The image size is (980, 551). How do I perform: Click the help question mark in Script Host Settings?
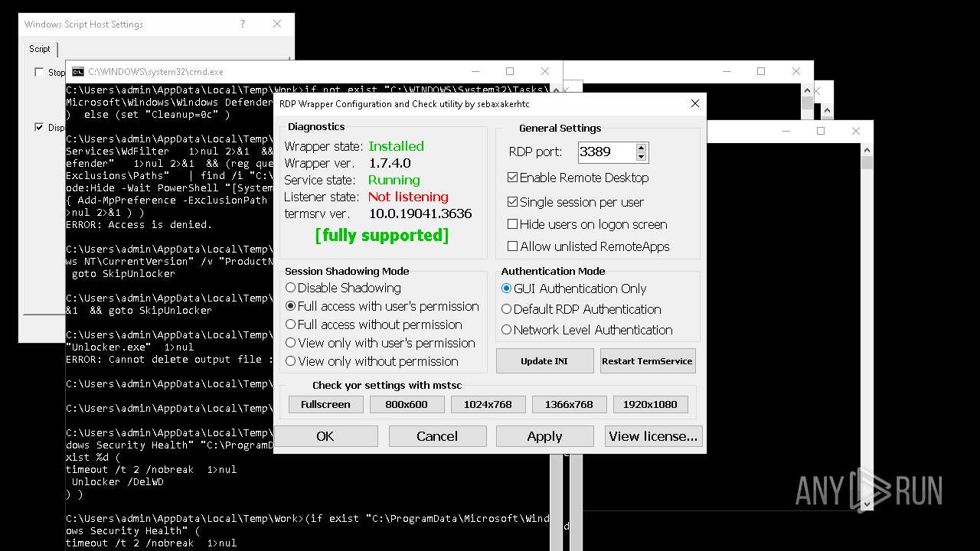tap(243, 24)
